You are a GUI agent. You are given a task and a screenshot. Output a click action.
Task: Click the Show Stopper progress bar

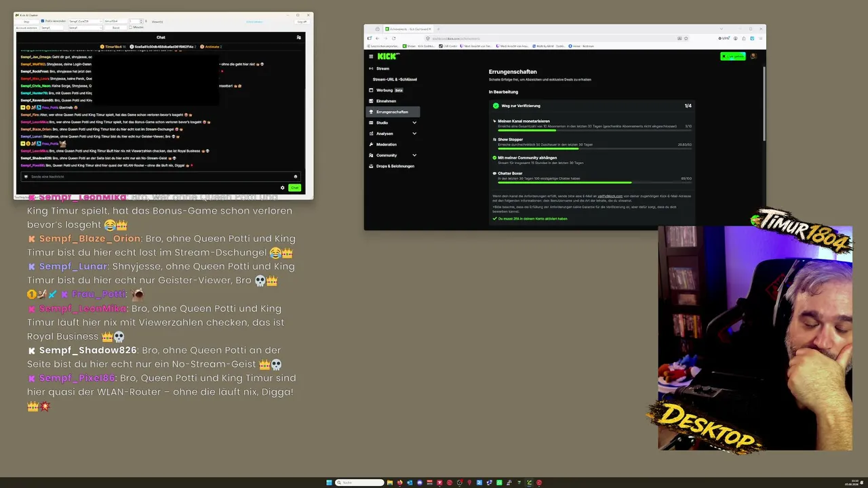[595, 148]
